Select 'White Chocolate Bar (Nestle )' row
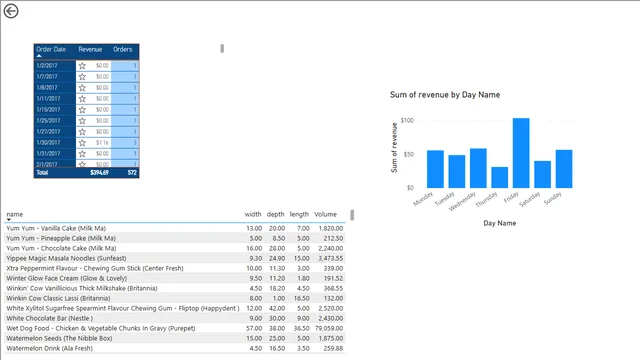This screenshot has height=360, width=640. point(175,318)
